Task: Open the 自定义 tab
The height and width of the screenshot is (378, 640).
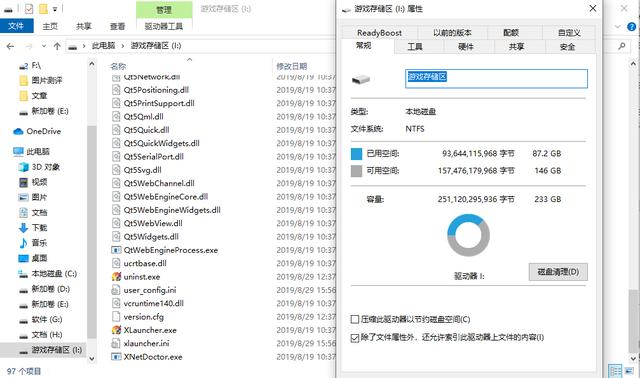Action: 569,33
